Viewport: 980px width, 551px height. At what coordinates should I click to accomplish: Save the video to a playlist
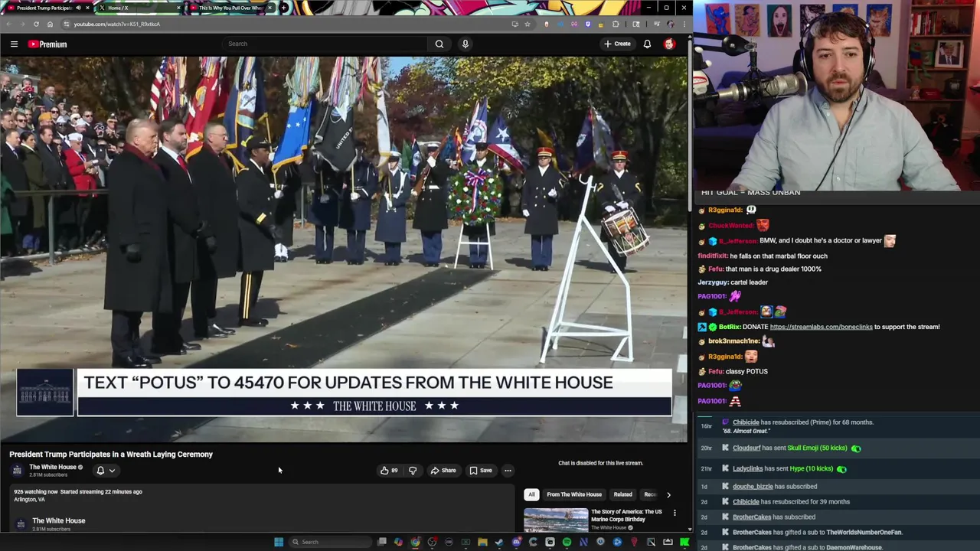(481, 471)
